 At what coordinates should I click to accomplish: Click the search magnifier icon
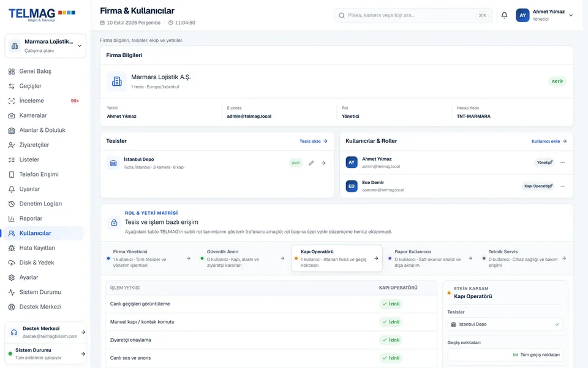pyautogui.click(x=342, y=15)
